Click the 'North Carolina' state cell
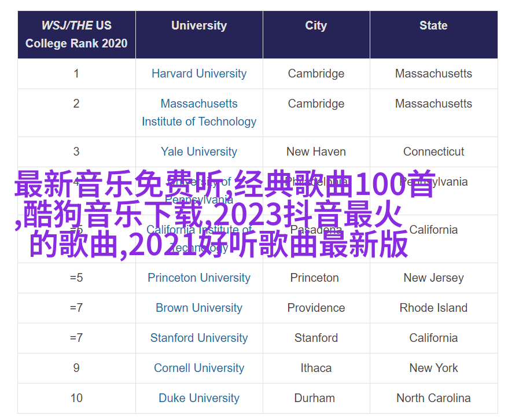Screen dimensions: 508x420 (433, 398)
